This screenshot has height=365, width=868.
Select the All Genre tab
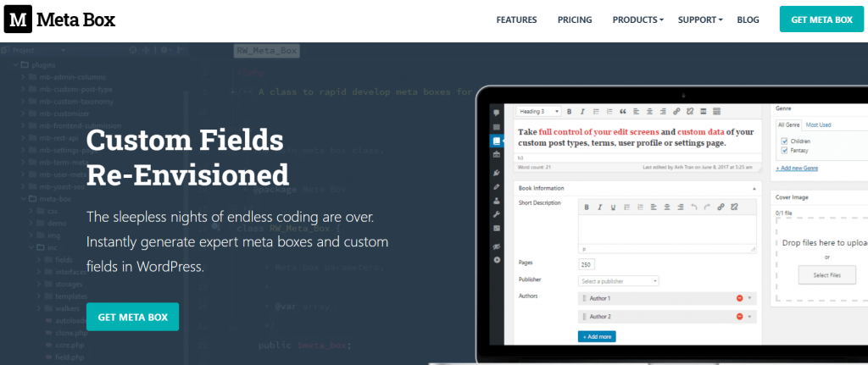tap(789, 125)
